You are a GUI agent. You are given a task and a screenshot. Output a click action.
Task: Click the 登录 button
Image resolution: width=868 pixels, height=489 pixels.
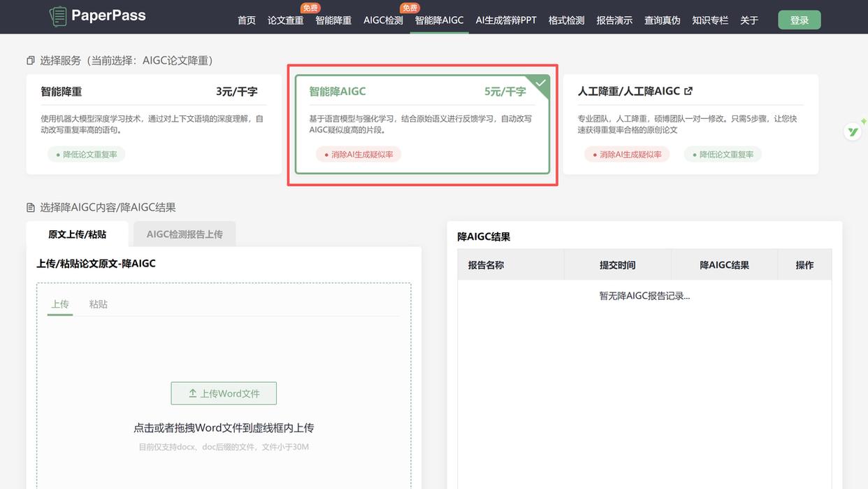point(799,20)
